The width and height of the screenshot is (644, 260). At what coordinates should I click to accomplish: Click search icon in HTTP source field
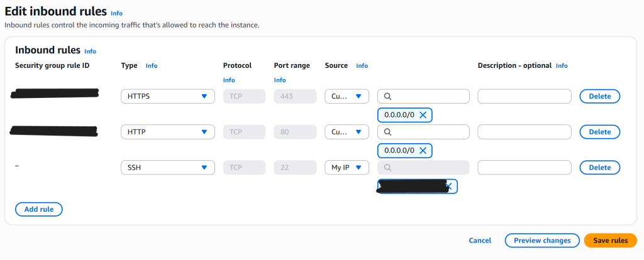pyautogui.click(x=388, y=133)
